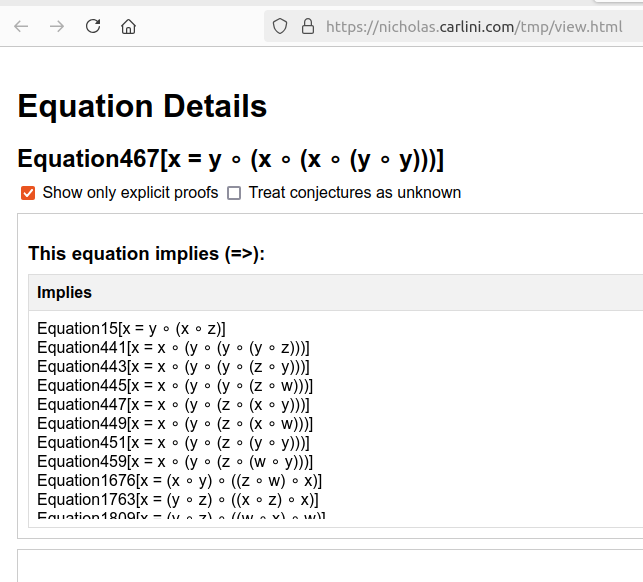Reload the page with refresh icon
643x582 pixels.
[x=93, y=26]
